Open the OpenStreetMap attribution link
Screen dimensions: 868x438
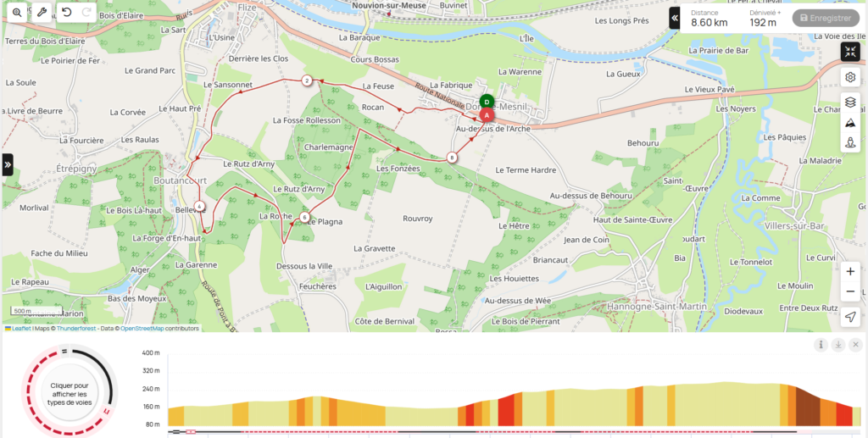point(142,329)
